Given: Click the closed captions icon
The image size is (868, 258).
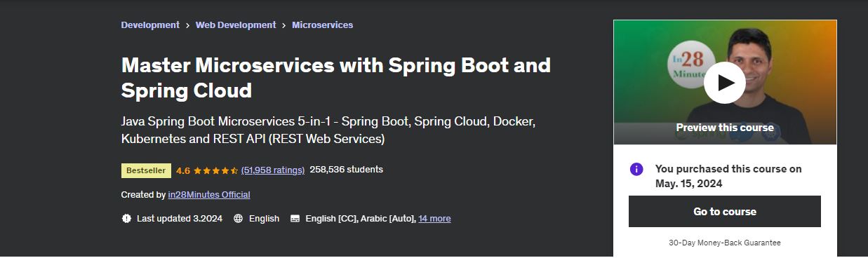Looking at the screenshot, I should [x=295, y=218].
